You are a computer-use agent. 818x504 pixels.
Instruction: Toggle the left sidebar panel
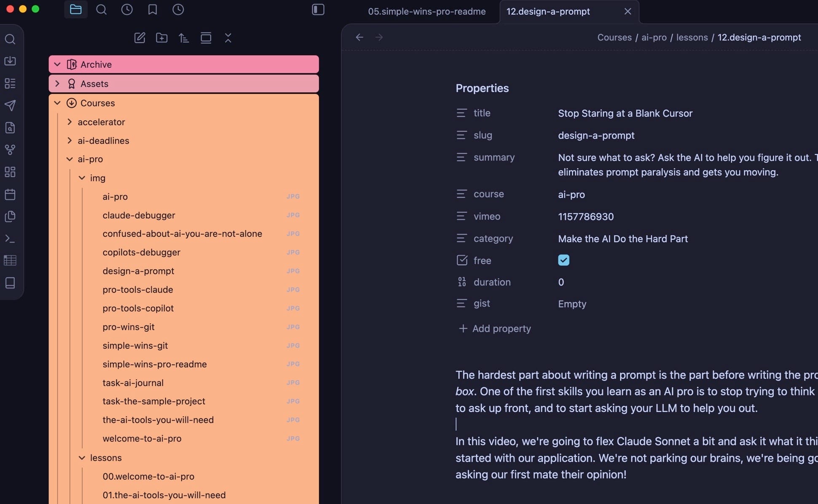point(318,10)
